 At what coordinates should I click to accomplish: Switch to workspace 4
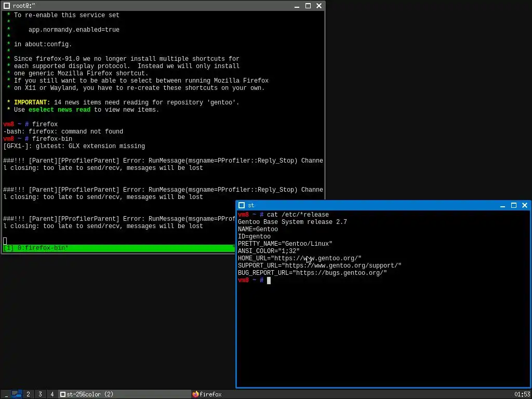pyautogui.click(x=52, y=394)
